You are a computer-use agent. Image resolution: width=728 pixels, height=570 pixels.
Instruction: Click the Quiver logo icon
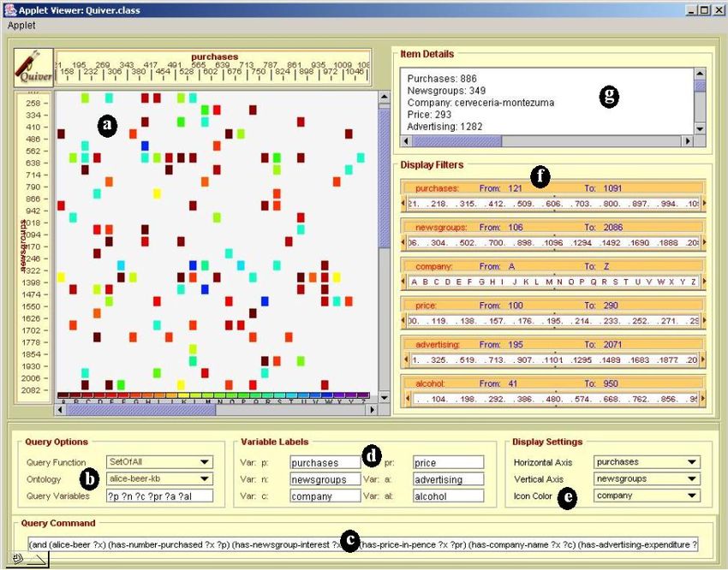[33, 68]
